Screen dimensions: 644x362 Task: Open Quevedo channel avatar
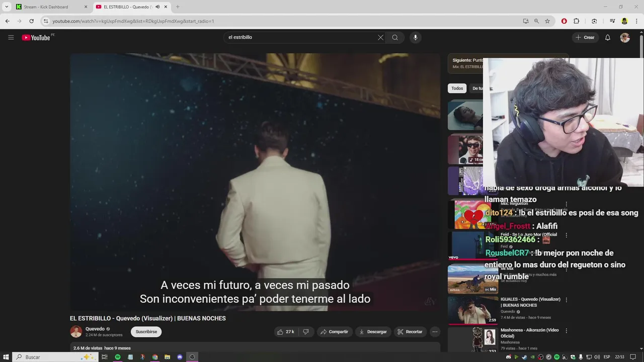(76, 332)
